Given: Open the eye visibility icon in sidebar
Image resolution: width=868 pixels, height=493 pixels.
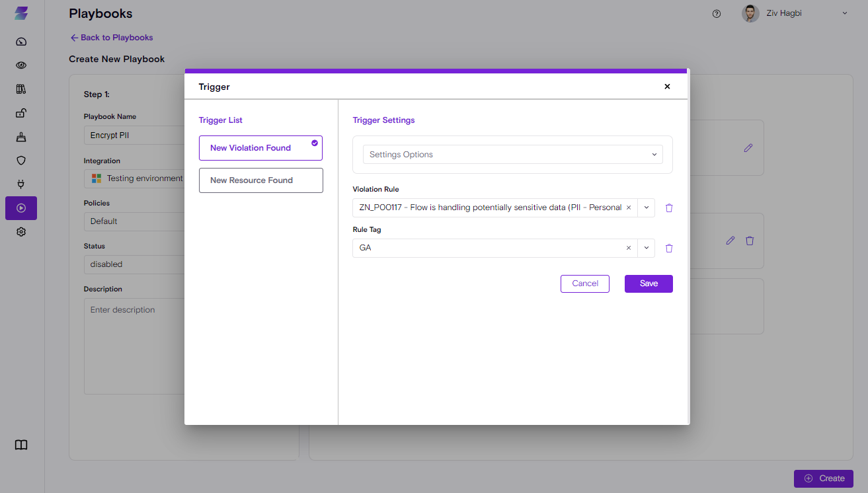Looking at the screenshot, I should 21,65.
